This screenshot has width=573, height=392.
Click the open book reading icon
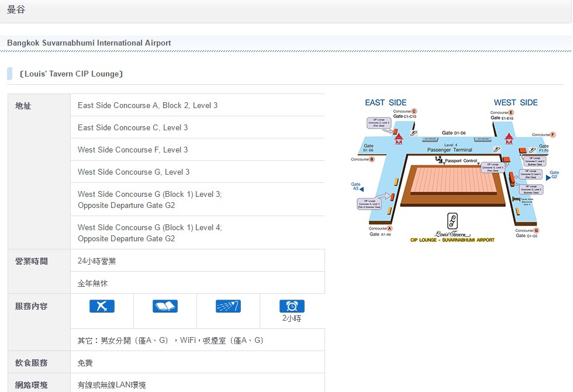pos(165,306)
